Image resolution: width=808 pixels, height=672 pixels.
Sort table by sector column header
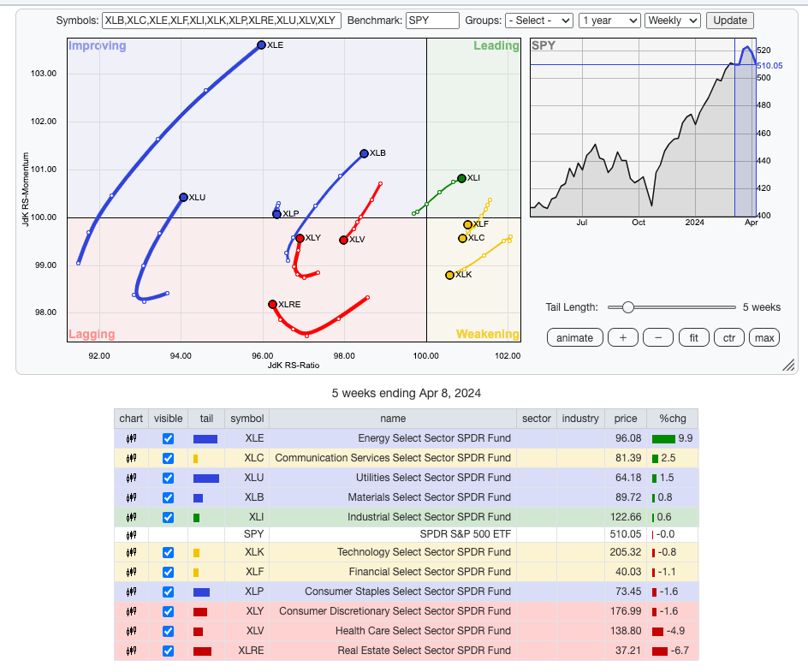click(x=537, y=419)
